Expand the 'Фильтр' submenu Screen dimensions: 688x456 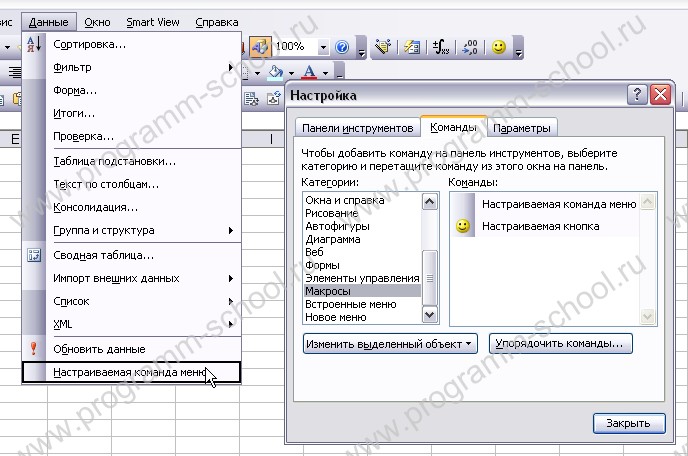coord(140,68)
